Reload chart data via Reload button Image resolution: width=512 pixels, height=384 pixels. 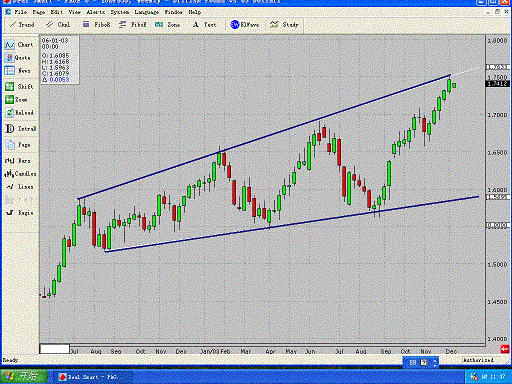(19, 113)
